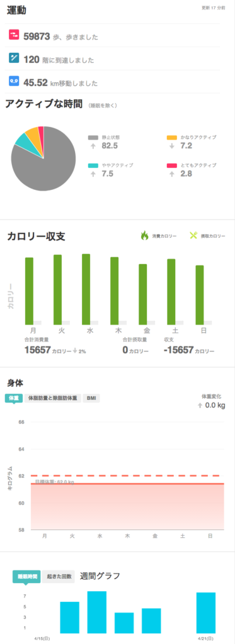Select the 睡眠時間 tab
This screenshot has height=644, width=235.
coord(26,577)
